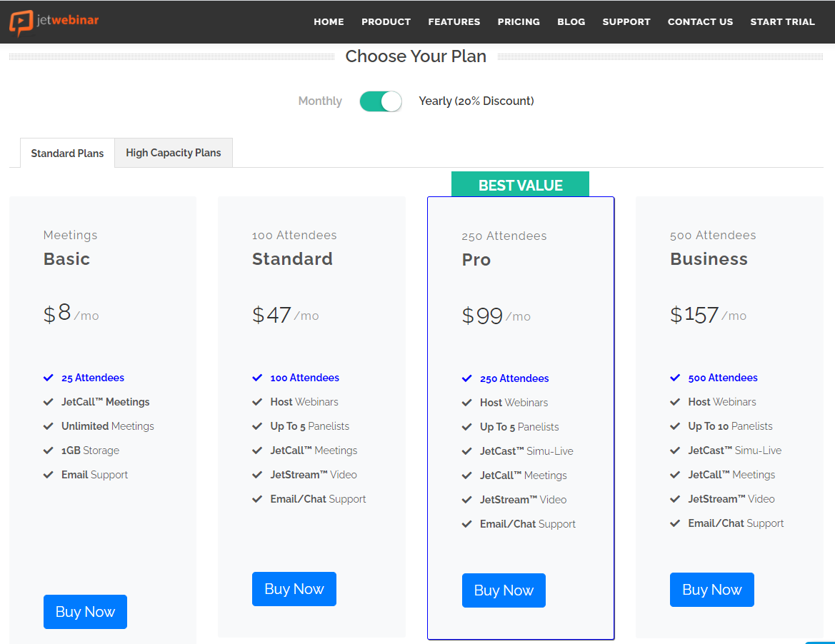Click the 500 Attendees link in Business
Image resolution: width=835 pixels, height=644 pixels.
point(723,378)
